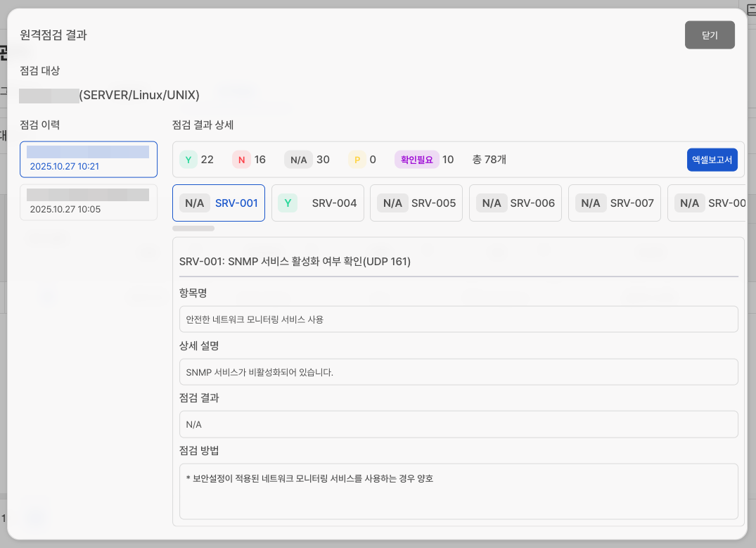Select the 2025.10.27 10:21 history entry

pos(89,160)
